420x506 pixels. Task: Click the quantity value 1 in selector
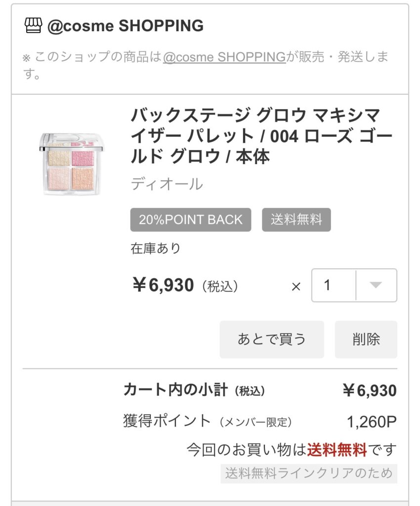pos(327,285)
